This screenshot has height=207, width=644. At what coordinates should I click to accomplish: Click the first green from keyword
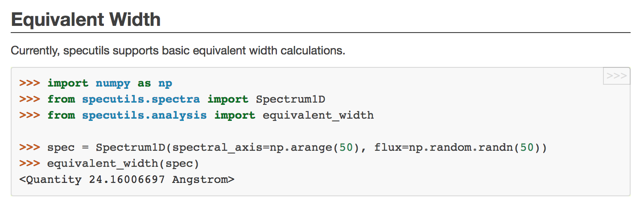point(61,99)
